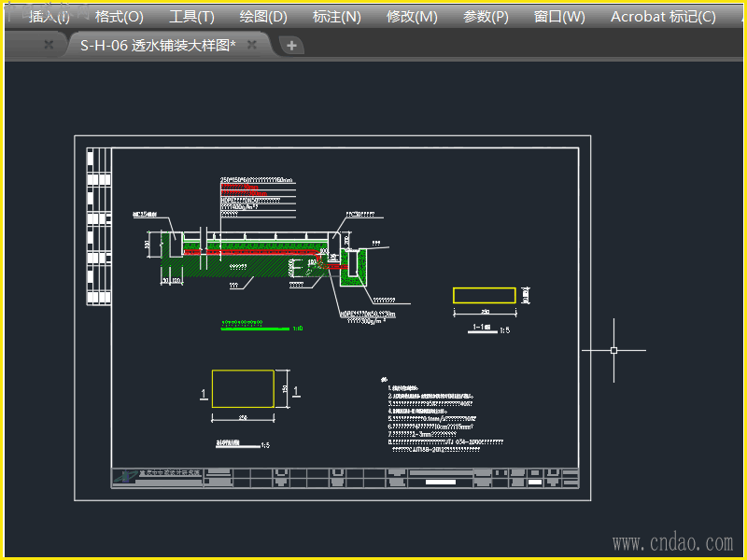Image resolution: width=747 pixels, height=560 pixels.
Task: Close the leftmost partially hidden file tab
Action: tap(49, 45)
